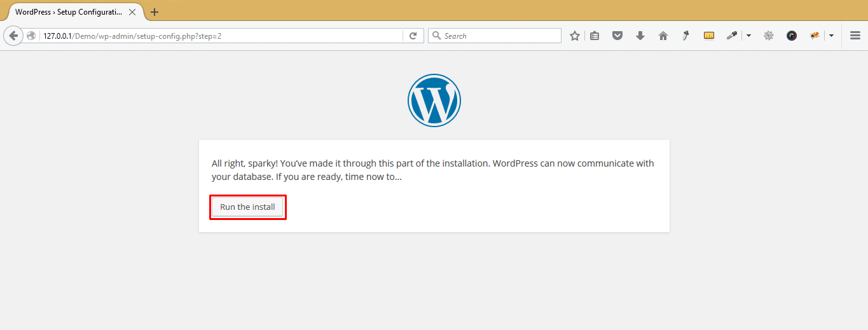Expand the Firebug dropdown arrow
868x330 pixels.
point(831,36)
